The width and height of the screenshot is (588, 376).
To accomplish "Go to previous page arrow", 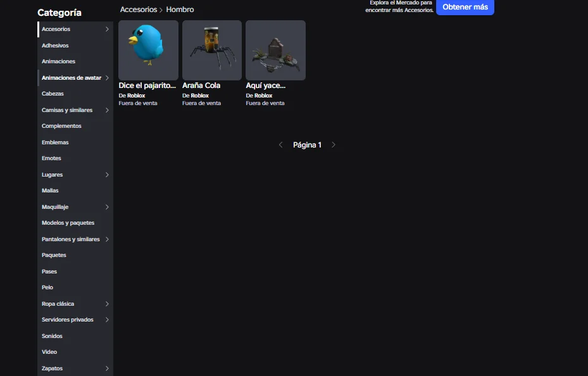I will pyautogui.click(x=281, y=145).
